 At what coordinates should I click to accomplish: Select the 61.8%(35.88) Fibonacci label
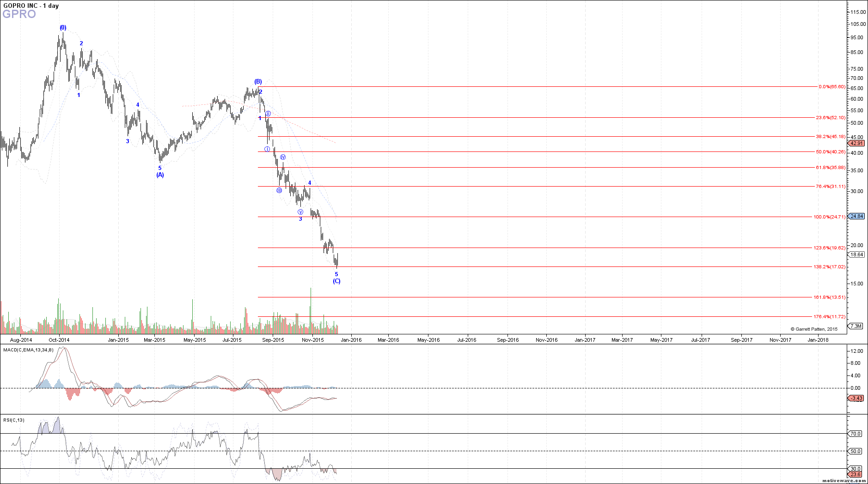point(831,168)
